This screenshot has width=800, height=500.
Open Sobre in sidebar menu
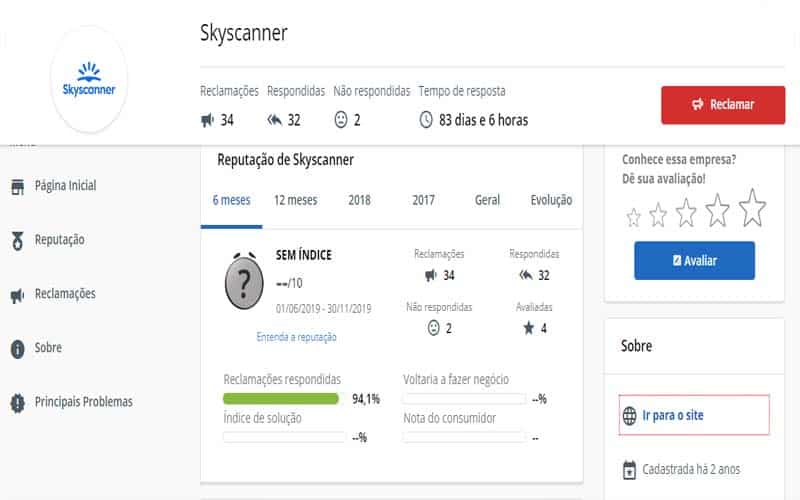tap(48, 348)
